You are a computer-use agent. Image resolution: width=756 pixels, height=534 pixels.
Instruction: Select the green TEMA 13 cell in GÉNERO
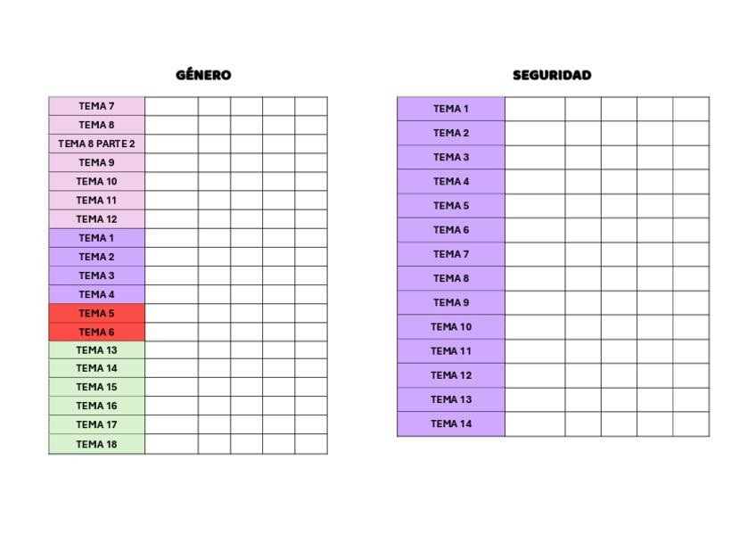coord(96,350)
